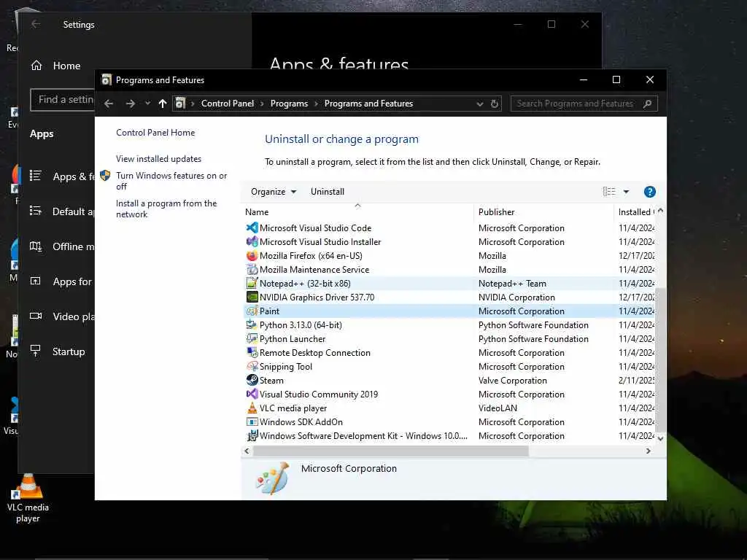The width and height of the screenshot is (747, 560).
Task: Open the Help question mark icon
Action: [649, 192]
